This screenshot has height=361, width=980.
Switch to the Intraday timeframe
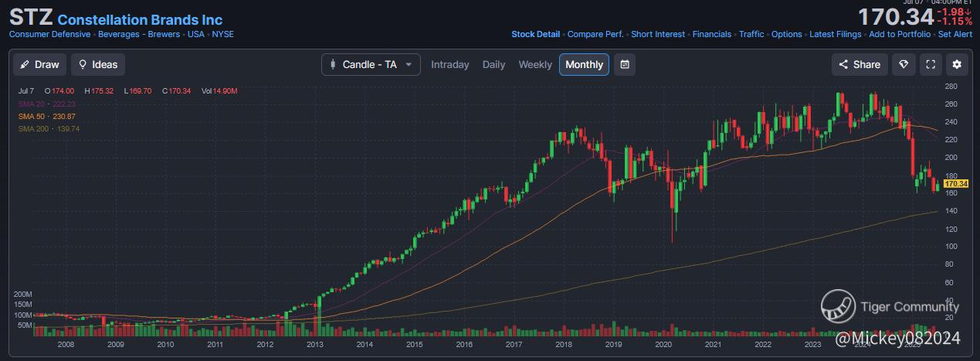tap(449, 65)
